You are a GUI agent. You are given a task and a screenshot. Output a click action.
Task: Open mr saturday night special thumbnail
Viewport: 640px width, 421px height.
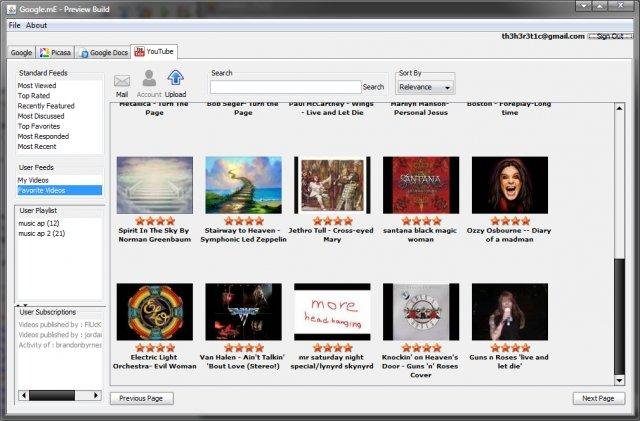[x=332, y=312]
